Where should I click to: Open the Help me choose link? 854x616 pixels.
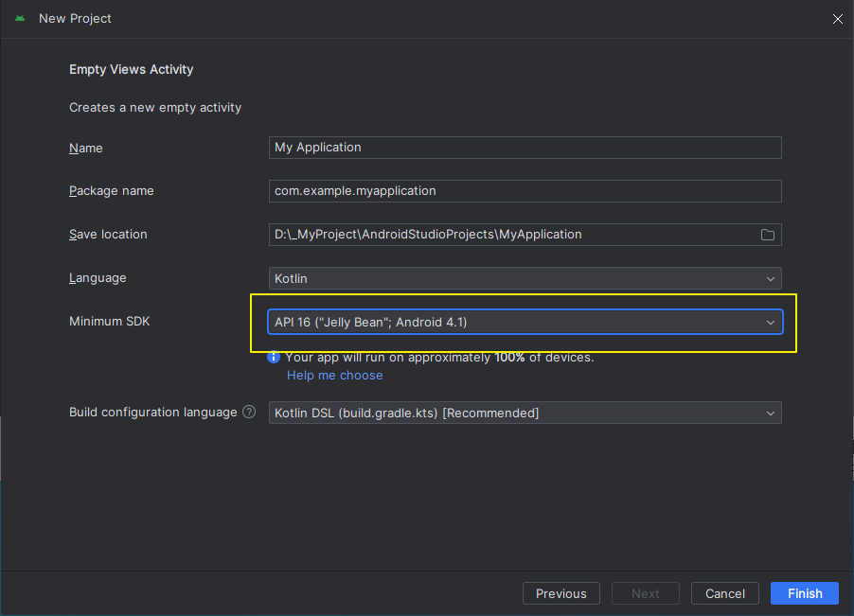coord(334,376)
